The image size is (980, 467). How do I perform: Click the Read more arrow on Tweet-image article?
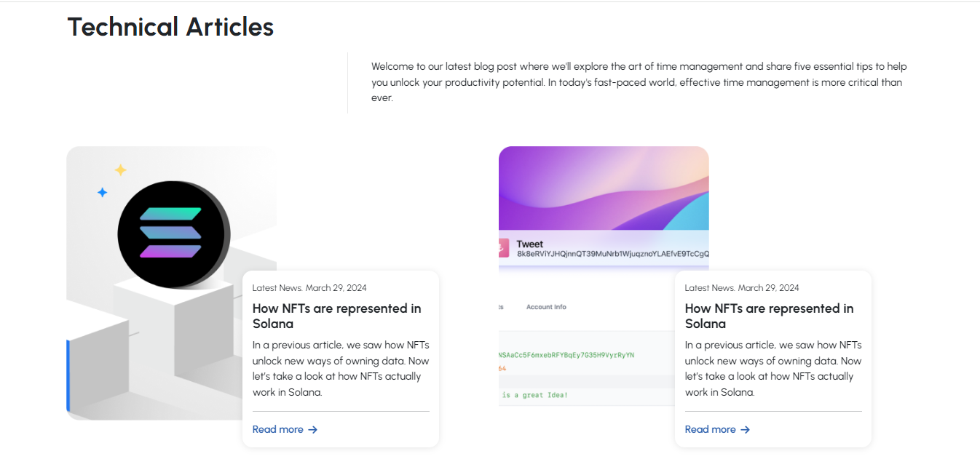pyautogui.click(x=746, y=430)
